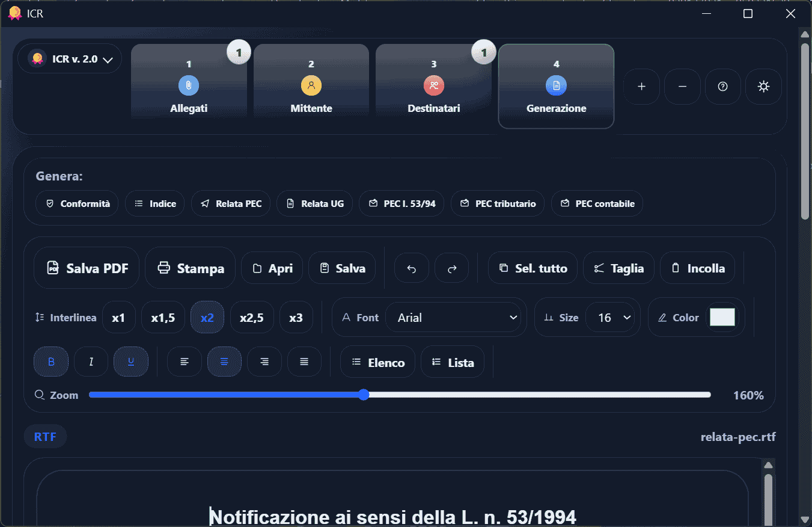Click the Interlinea label icon
Image resolution: width=812 pixels, height=527 pixels.
pos(40,317)
